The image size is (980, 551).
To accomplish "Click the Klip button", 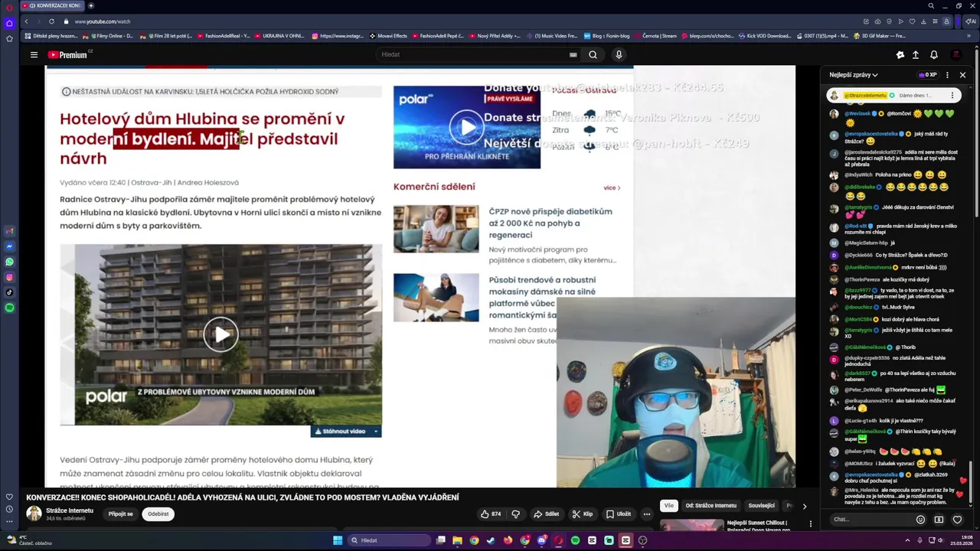I will tap(583, 514).
